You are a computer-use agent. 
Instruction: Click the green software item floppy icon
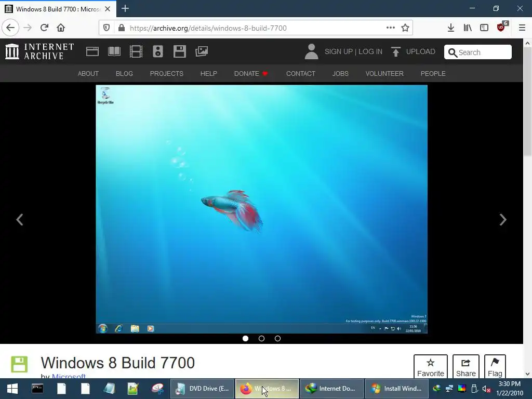(x=19, y=364)
